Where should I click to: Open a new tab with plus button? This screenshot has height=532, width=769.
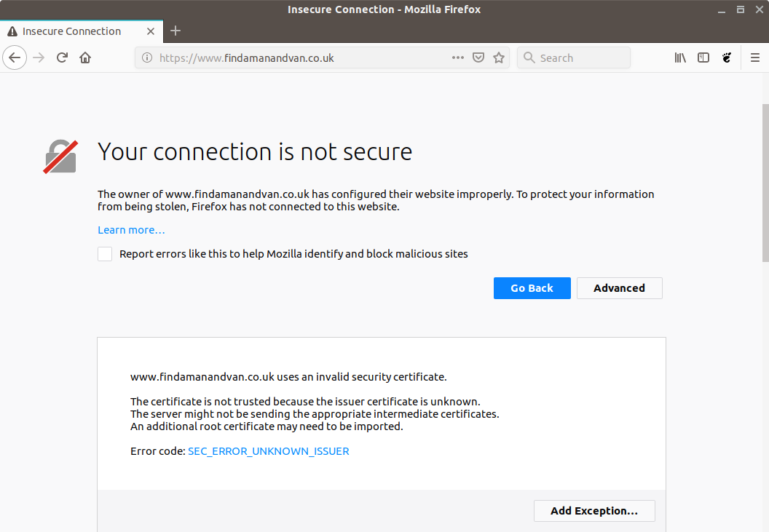point(175,31)
